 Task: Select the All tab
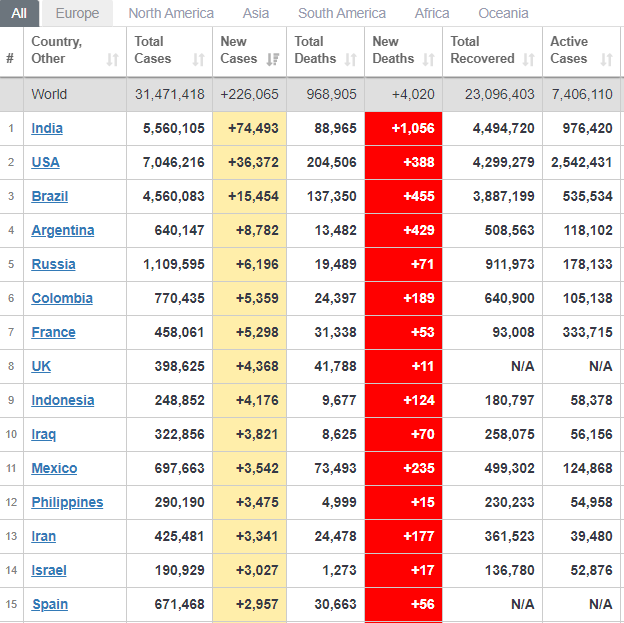[x=19, y=13]
